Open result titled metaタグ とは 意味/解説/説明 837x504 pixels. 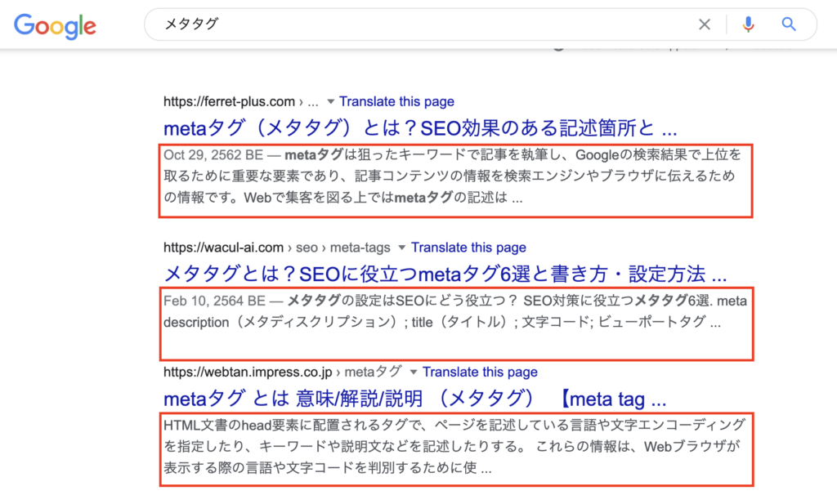[414, 399]
